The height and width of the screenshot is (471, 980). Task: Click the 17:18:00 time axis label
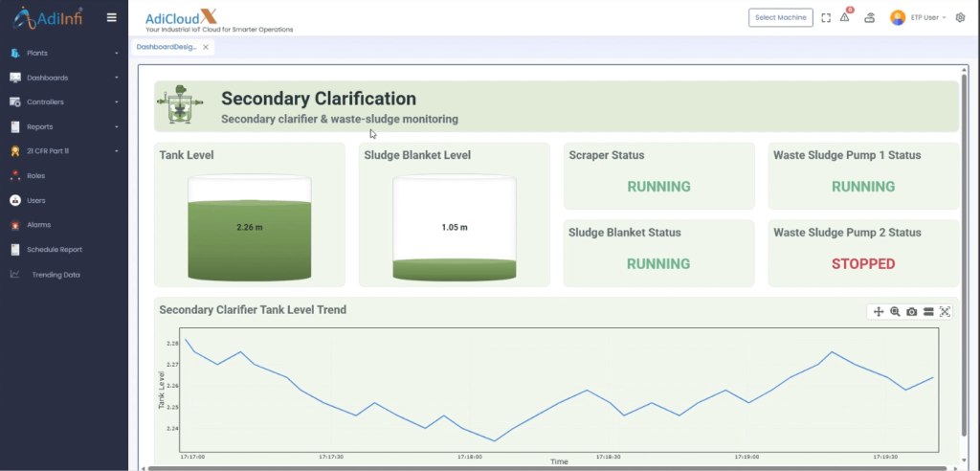pyautogui.click(x=469, y=458)
